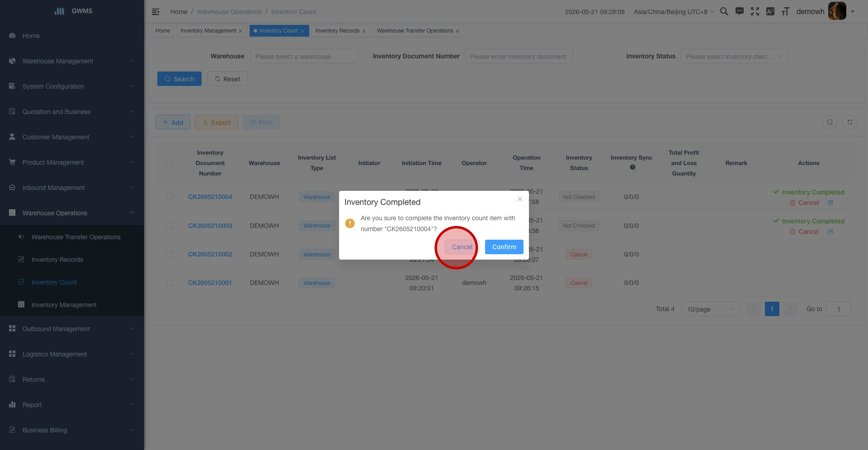Cancel the inventory completion dialog
This screenshot has height=450, width=868.
tap(462, 247)
